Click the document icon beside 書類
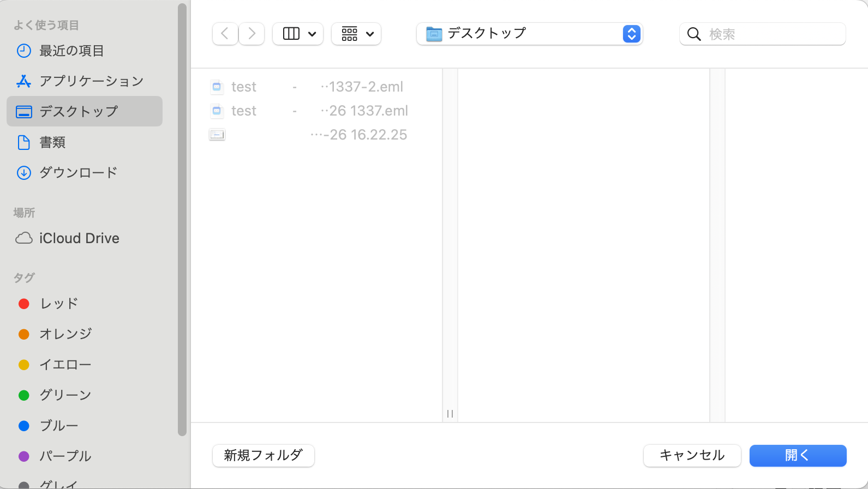Viewport: 868px width, 489px height. click(24, 142)
